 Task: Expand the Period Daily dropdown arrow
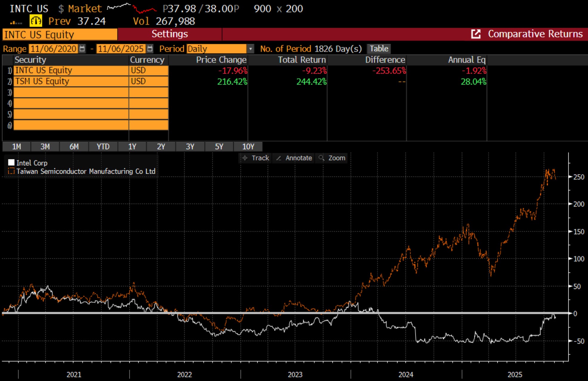[250, 49]
